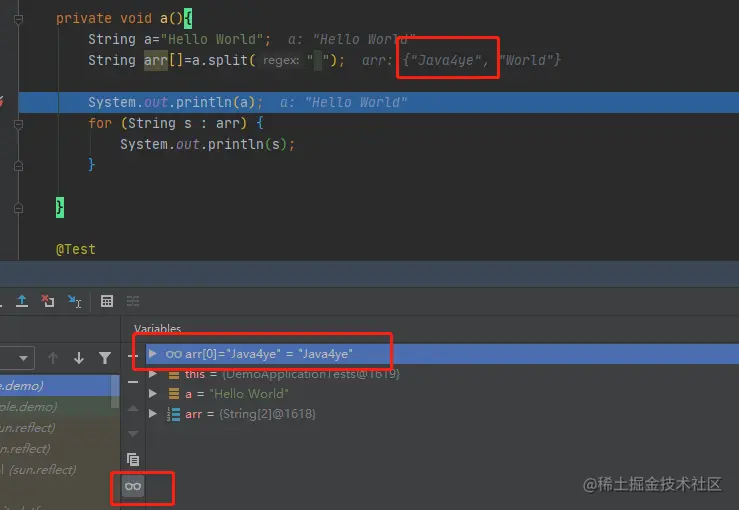The width and height of the screenshot is (739, 510).
Task: Select the '.demo)' stack frame
Action: coord(55,386)
